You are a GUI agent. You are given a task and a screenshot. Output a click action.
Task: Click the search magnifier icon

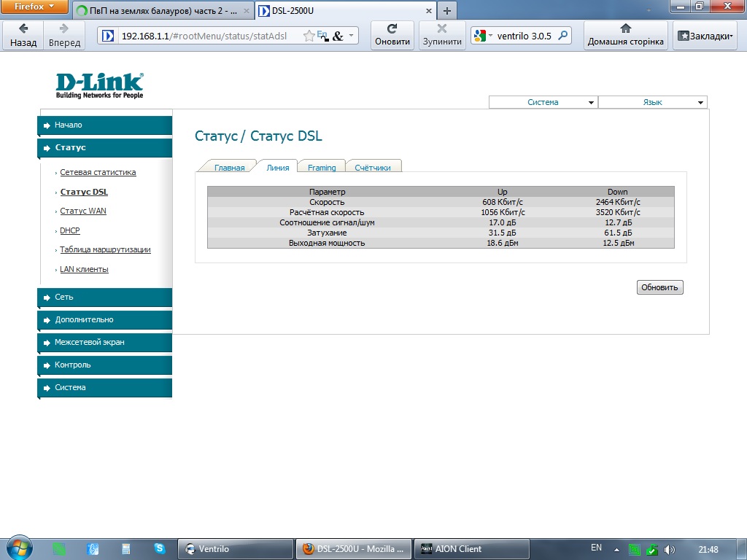(x=562, y=35)
